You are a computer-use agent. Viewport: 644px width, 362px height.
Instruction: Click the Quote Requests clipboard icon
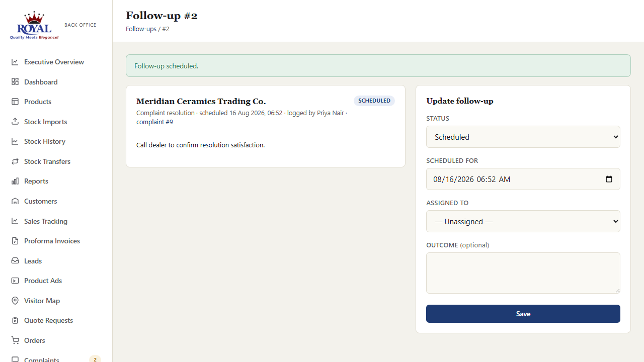tap(15, 320)
